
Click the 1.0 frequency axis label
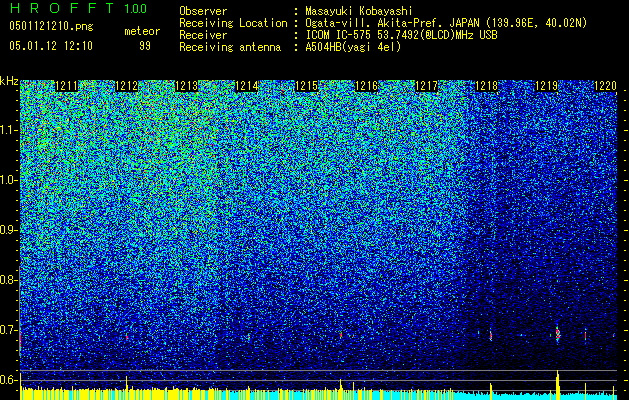coord(9,180)
